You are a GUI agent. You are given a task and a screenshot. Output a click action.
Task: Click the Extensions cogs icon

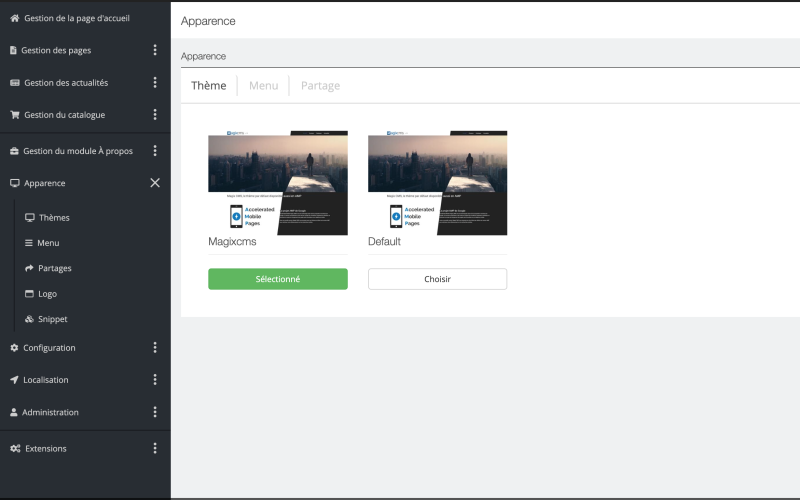[x=15, y=448]
